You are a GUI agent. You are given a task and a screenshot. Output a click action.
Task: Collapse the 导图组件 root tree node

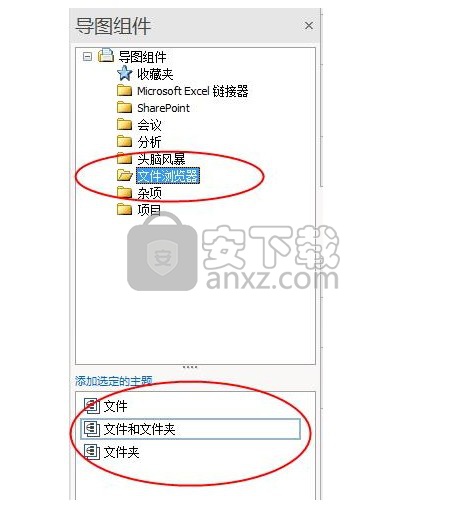coord(87,56)
